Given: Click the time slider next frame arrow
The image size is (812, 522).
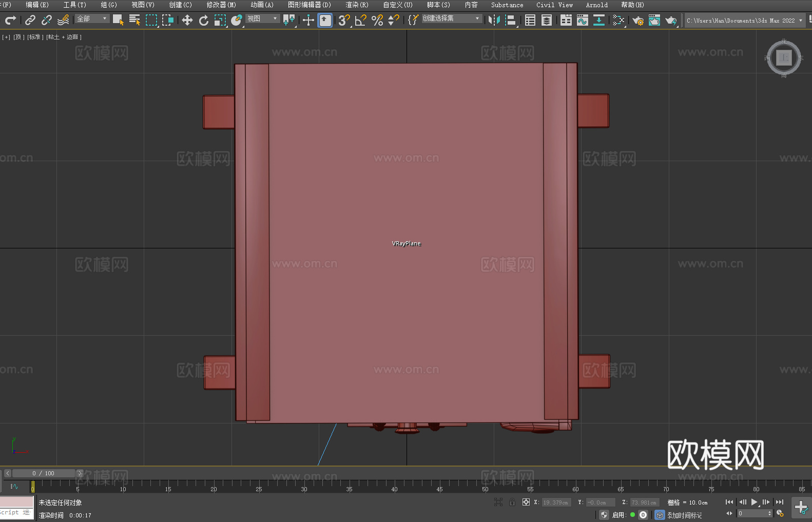Looking at the screenshot, I should pos(80,473).
